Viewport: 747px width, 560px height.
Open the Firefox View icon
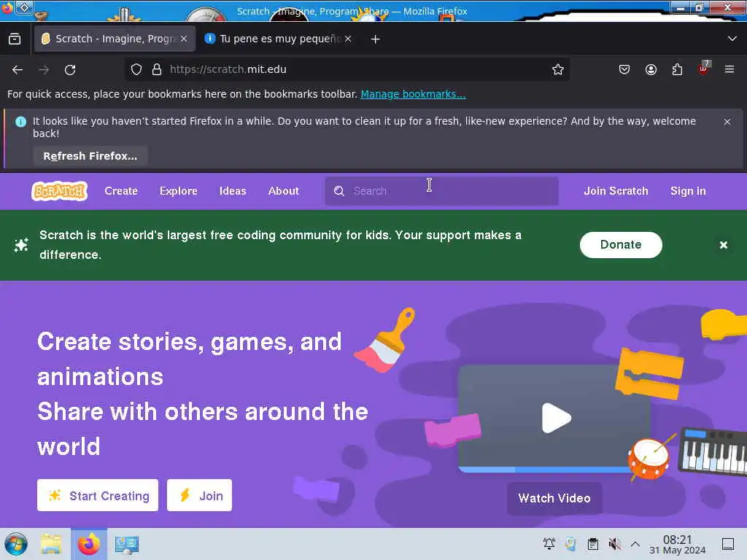15,39
